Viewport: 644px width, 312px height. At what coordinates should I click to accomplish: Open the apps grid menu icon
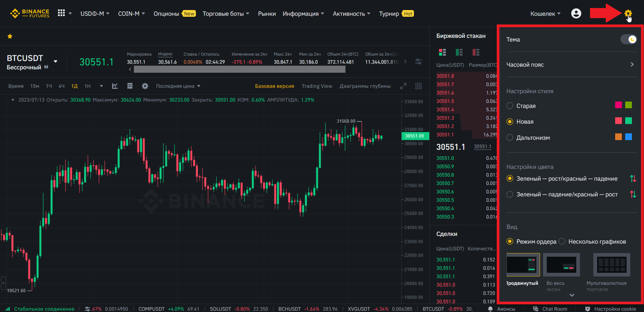(61, 13)
